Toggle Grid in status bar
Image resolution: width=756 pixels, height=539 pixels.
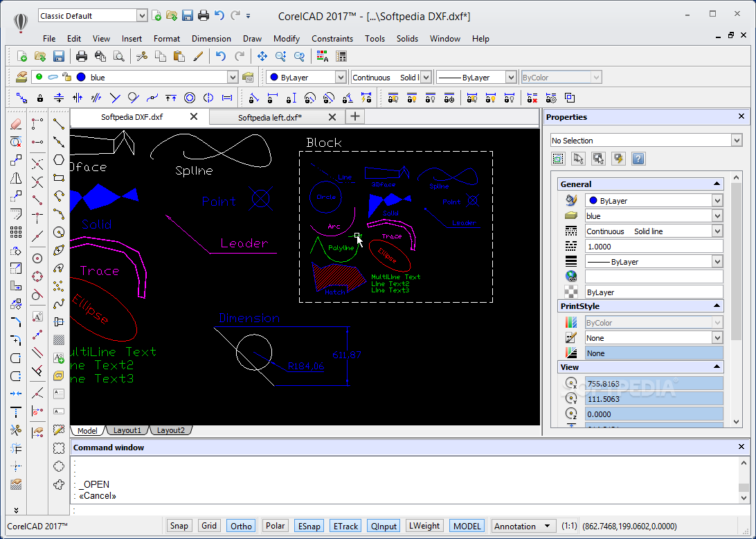coord(209,526)
